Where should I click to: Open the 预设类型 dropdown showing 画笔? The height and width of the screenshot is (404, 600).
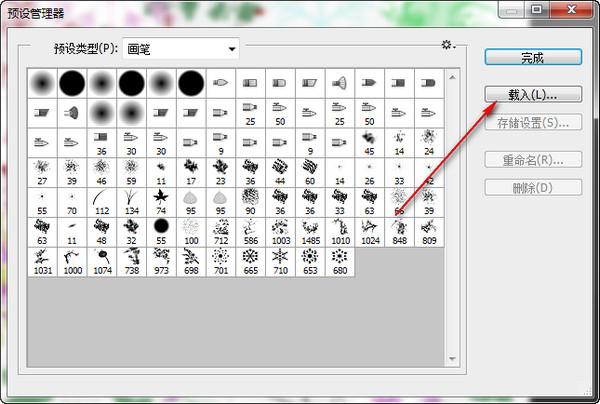point(181,48)
